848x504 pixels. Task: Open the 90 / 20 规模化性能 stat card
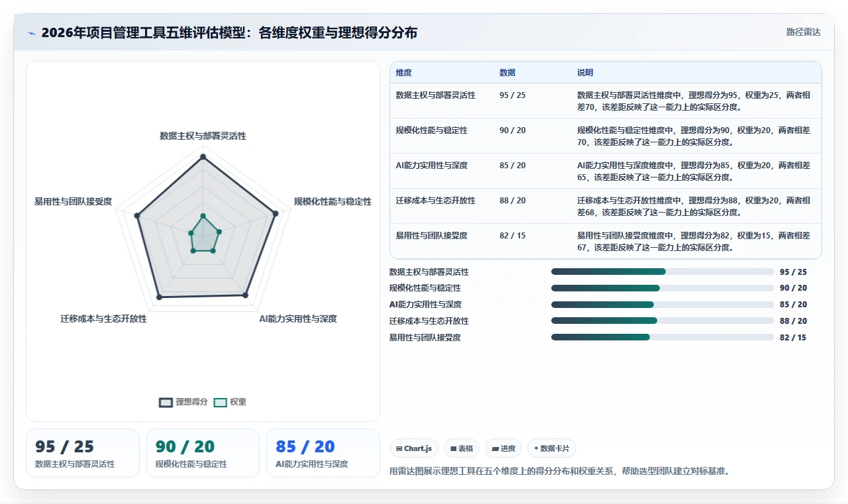[x=203, y=453]
